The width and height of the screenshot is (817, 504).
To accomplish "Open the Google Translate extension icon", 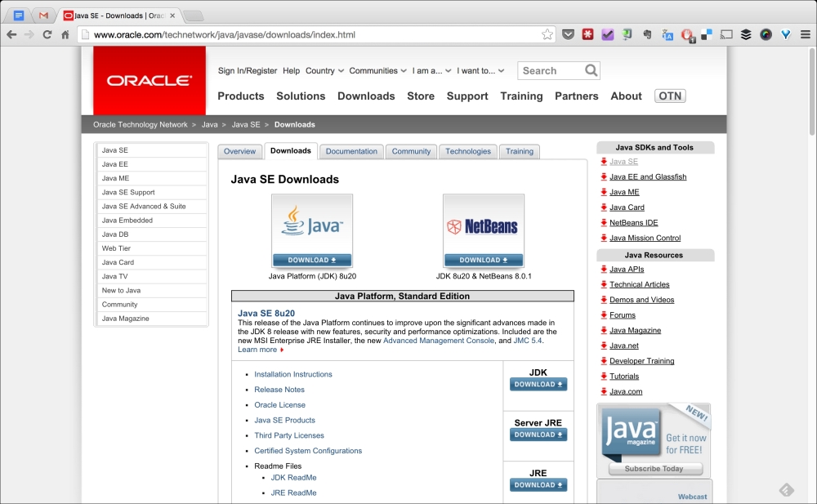I will [x=667, y=35].
